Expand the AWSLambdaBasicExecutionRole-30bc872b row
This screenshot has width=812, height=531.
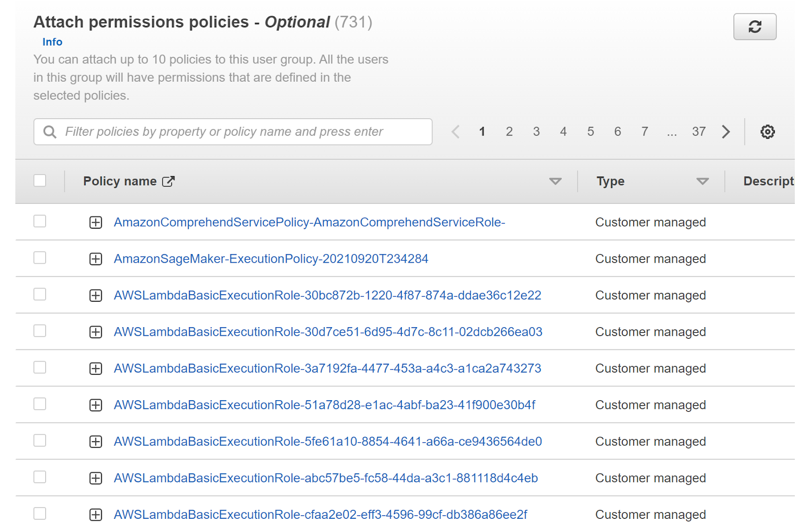point(95,296)
